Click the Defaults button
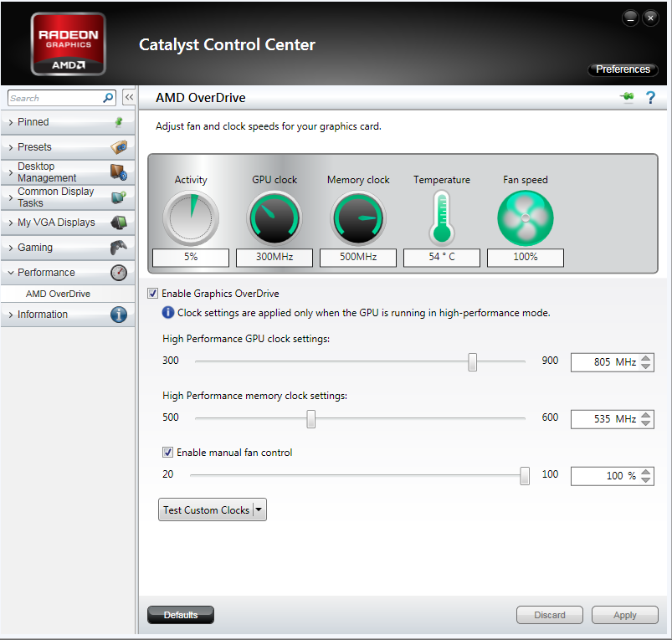 [x=181, y=615]
